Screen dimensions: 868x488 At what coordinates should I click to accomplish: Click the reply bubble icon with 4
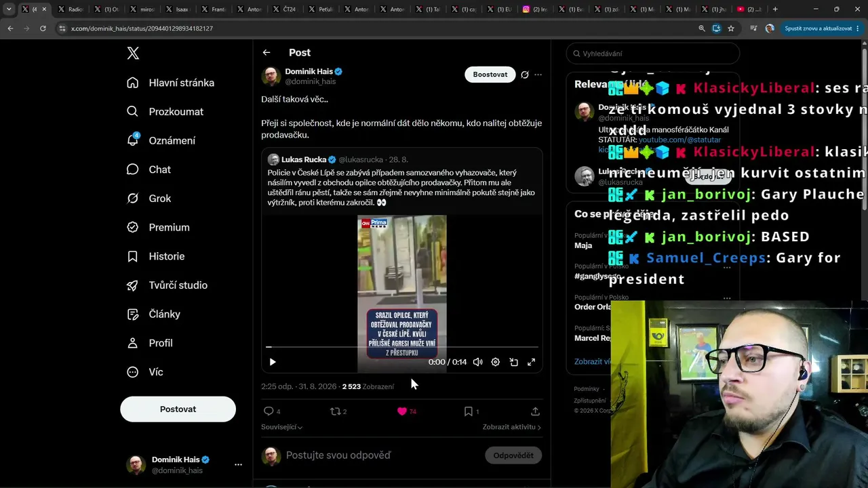(269, 411)
